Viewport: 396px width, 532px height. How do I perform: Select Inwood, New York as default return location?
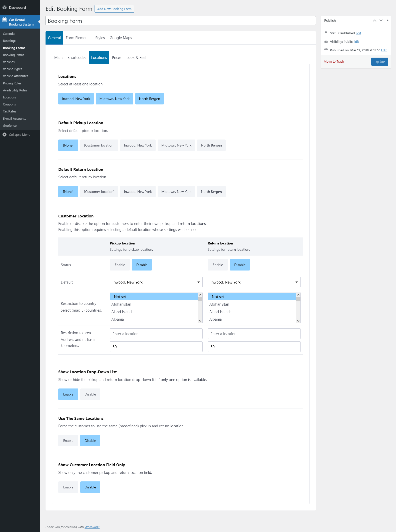(x=138, y=192)
